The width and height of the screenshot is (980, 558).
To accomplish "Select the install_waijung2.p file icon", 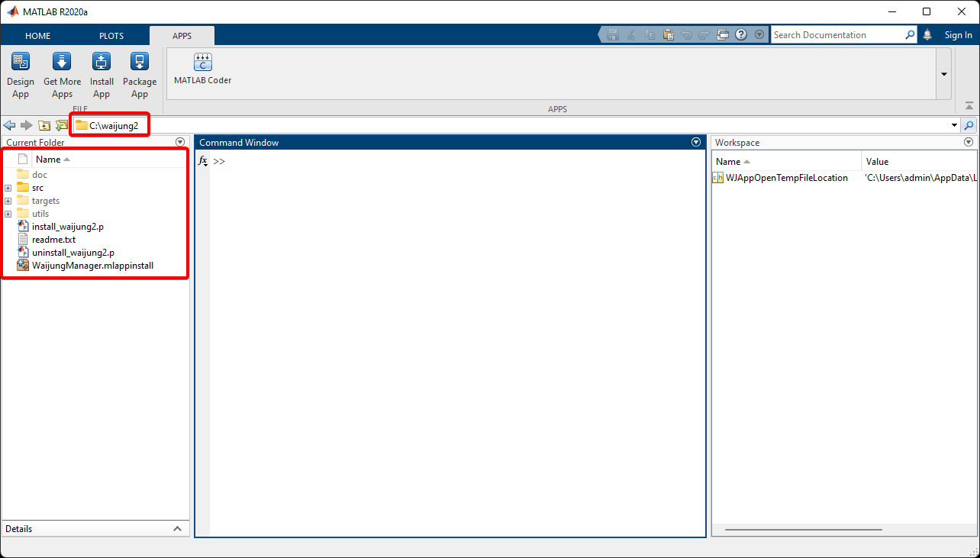I will pyautogui.click(x=22, y=226).
